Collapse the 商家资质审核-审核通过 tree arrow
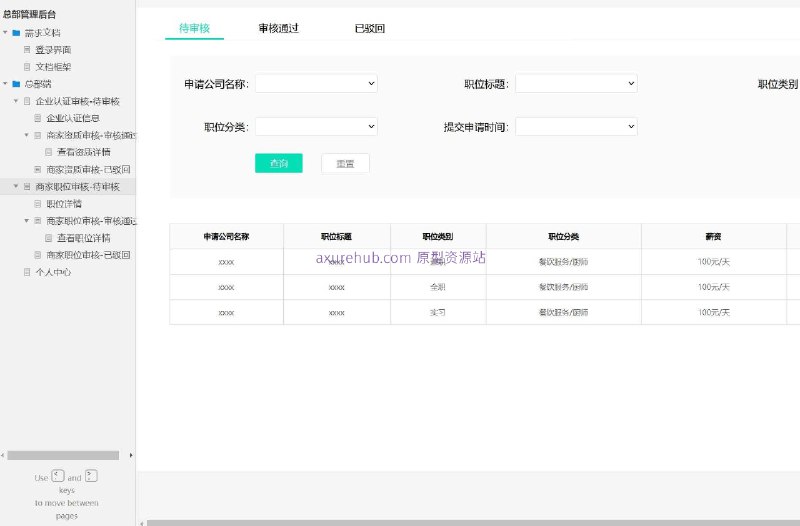 (27, 135)
